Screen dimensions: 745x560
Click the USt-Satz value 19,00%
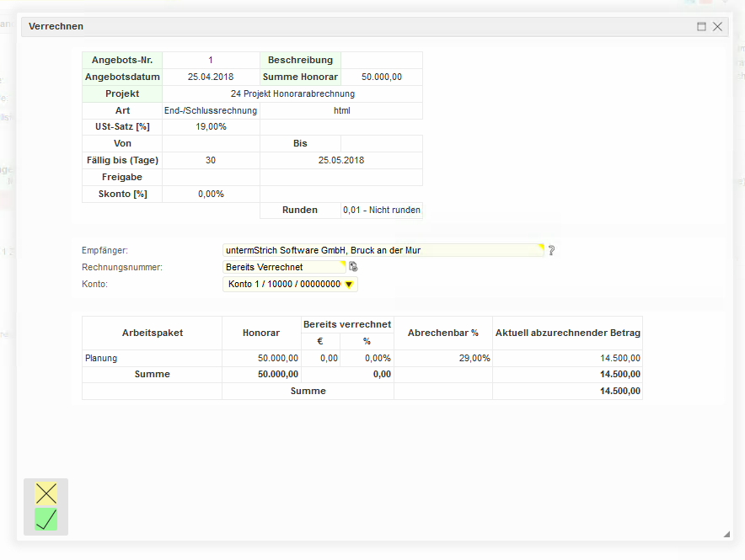coord(211,127)
